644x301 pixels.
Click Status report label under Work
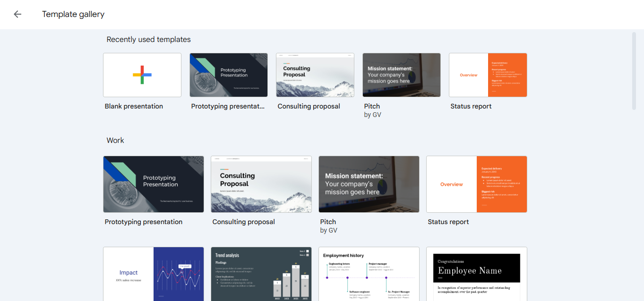coord(448,222)
